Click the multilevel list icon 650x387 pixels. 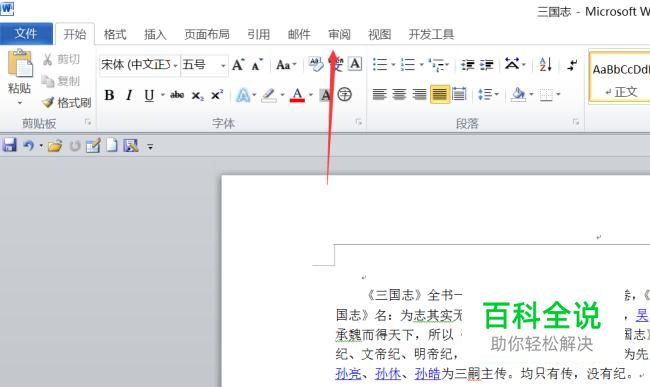click(437, 65)
